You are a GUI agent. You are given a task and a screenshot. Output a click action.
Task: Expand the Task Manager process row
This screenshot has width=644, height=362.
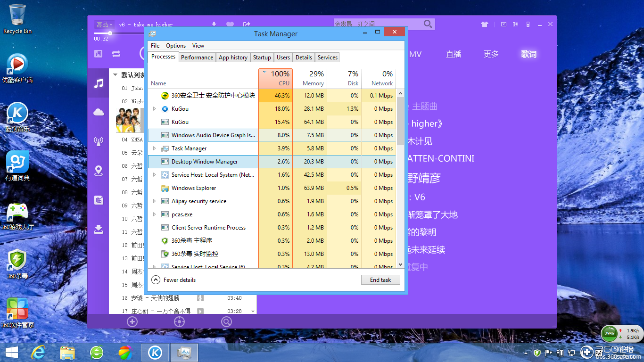tap(155, 148)
